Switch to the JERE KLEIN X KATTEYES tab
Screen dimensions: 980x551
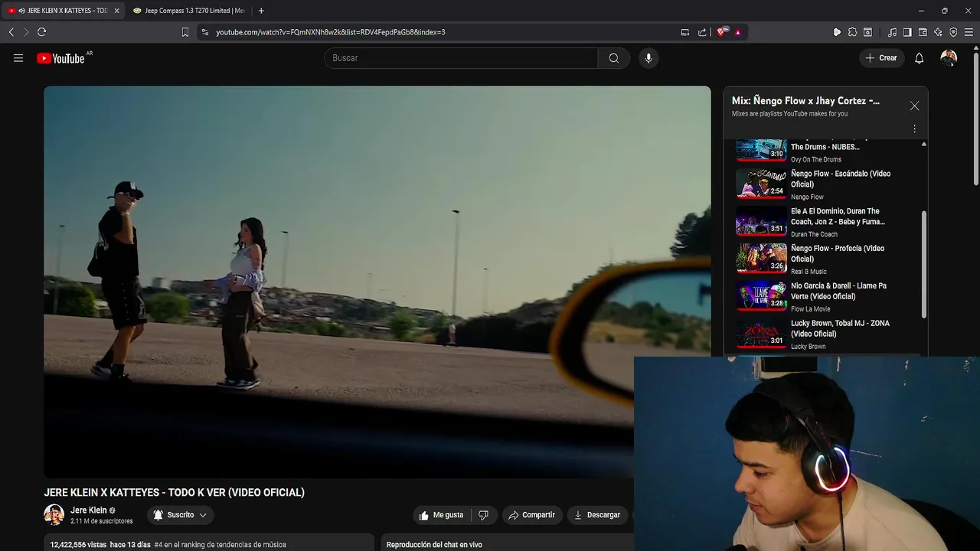61,11
